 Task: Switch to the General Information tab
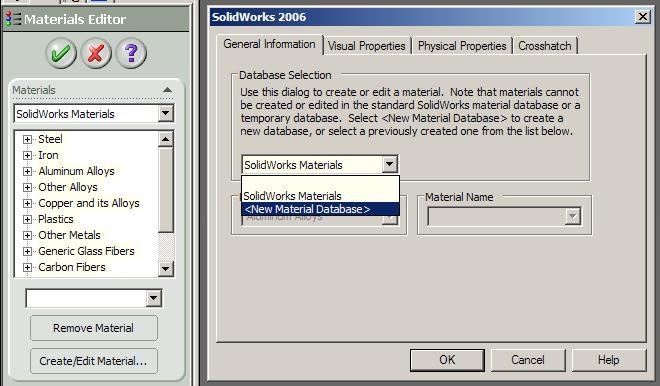click(x=269, y=44)
